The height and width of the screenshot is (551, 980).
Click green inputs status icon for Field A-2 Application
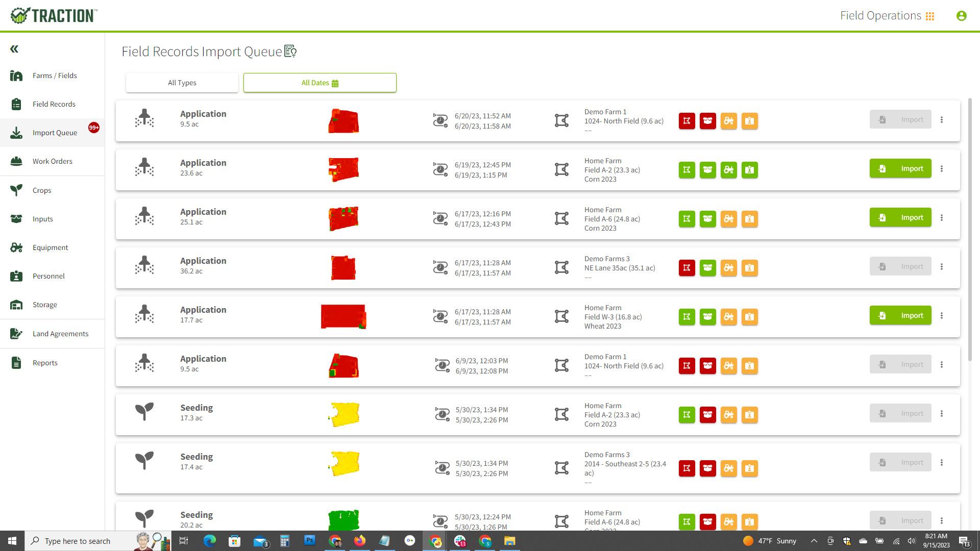tap(707, 170)
